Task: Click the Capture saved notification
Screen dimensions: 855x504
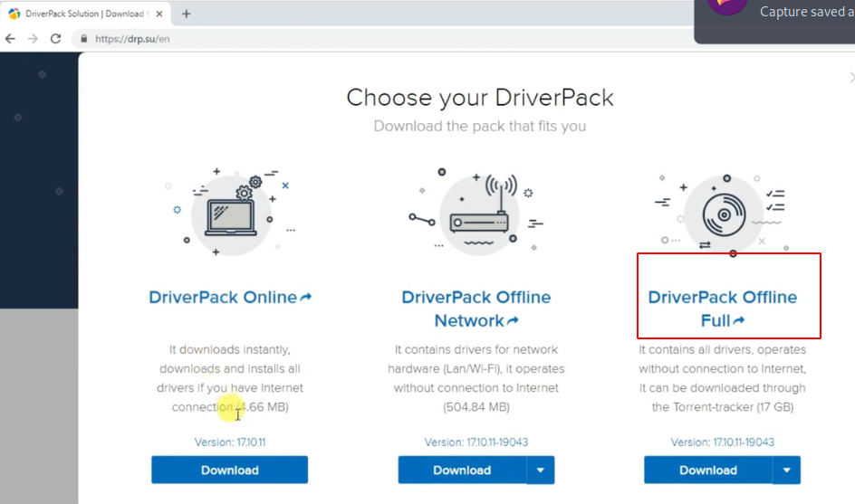Action: (x=774, y=21)
